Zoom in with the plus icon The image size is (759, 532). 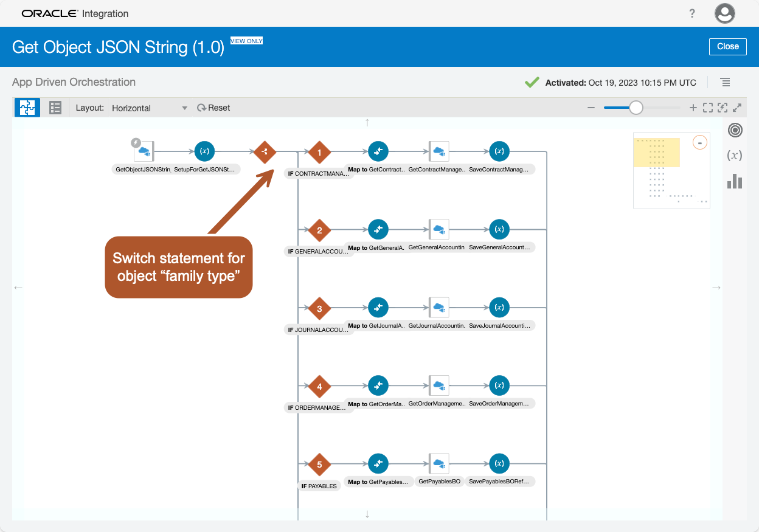(x=693, y=108)
